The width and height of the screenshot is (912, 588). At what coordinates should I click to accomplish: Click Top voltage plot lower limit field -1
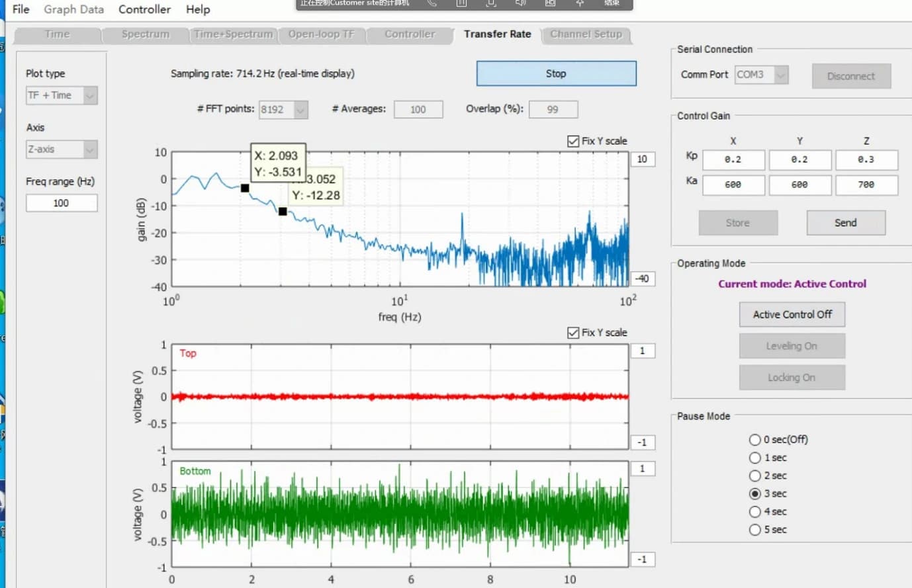[642, 442]
